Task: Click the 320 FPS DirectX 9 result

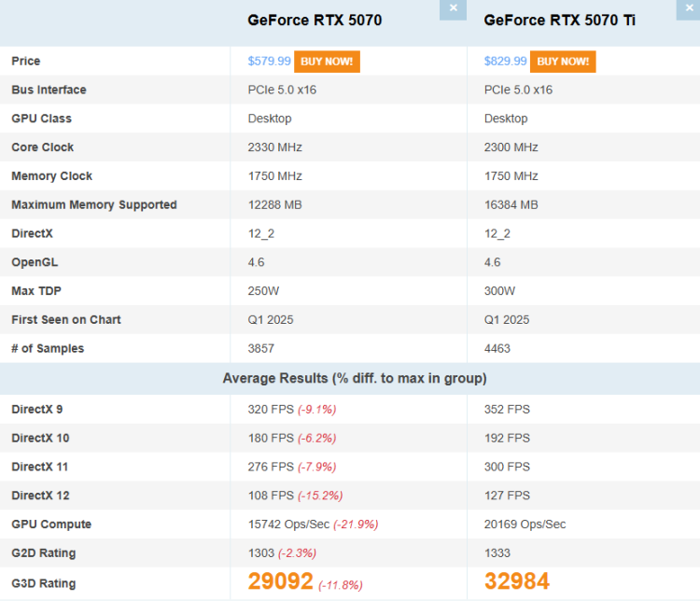Action: tap(271, 410)
